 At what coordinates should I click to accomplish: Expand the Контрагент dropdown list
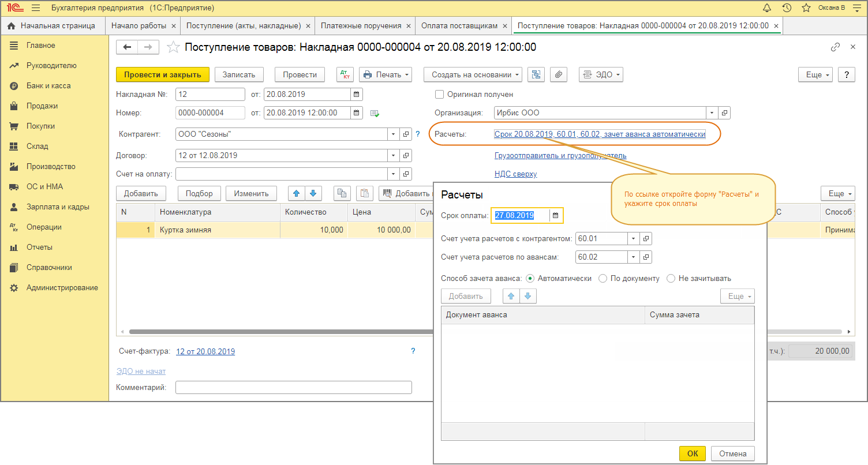point(393,134)
